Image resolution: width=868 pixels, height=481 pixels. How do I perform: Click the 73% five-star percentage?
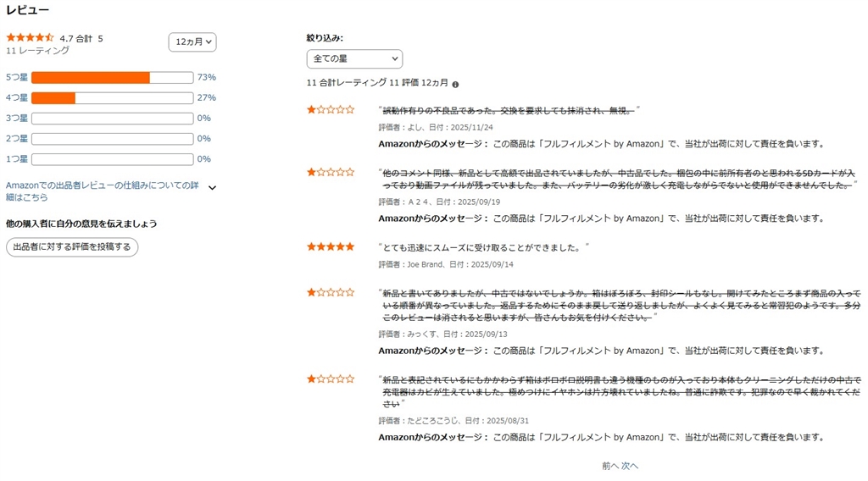click(206, 77)
